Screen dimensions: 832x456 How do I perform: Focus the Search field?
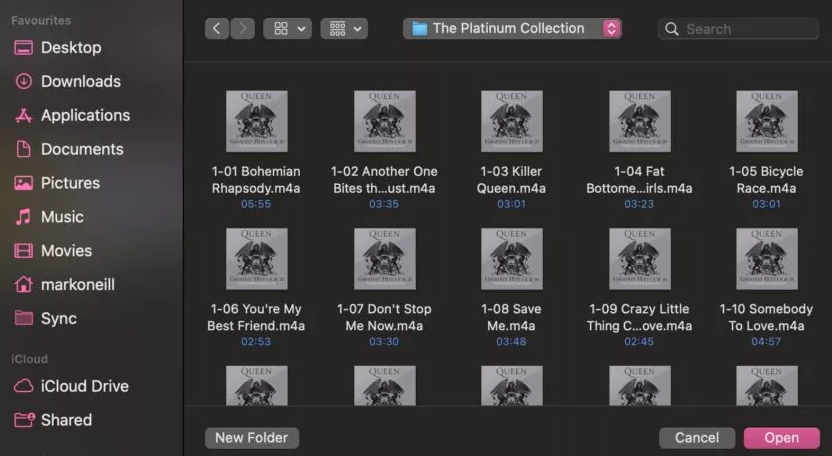tap(739, 29)
